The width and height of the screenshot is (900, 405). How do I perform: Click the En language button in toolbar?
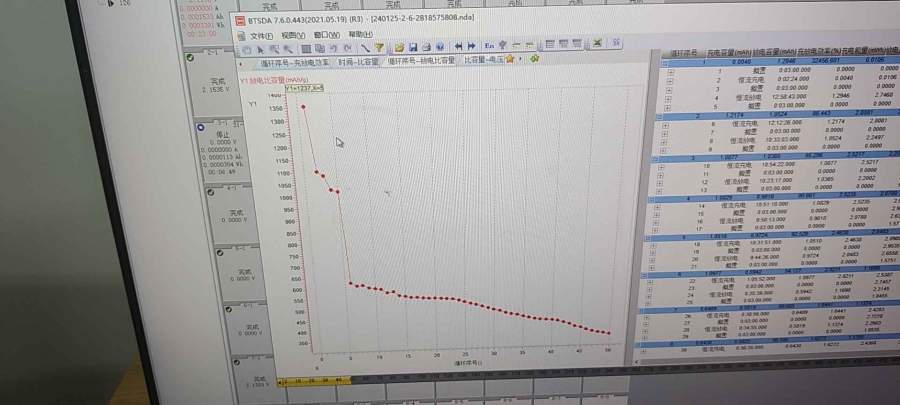pyautogui.click(x=489, y=45)
